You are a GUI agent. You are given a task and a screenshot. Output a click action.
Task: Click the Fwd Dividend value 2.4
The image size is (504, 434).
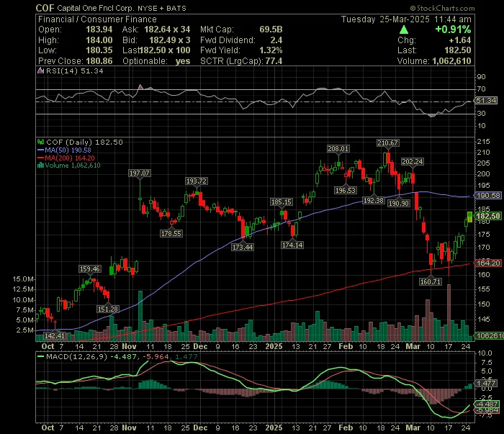(276, 40)
